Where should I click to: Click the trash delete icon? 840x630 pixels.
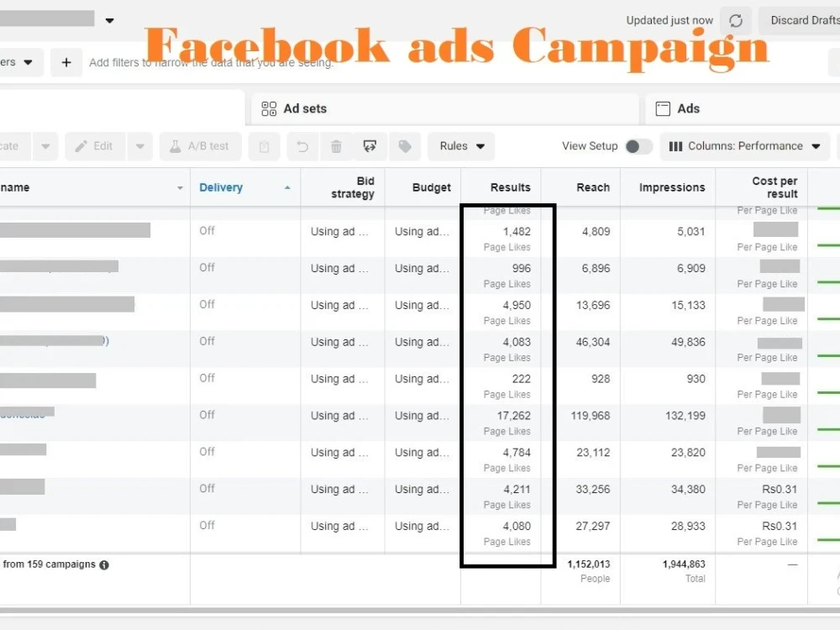pos(336,146)
